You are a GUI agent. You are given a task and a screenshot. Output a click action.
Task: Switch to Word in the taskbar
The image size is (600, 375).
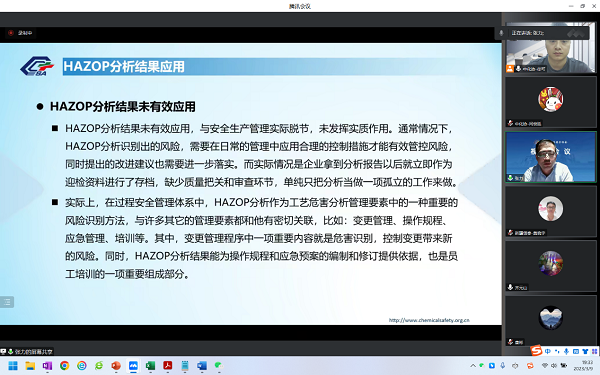202,366
